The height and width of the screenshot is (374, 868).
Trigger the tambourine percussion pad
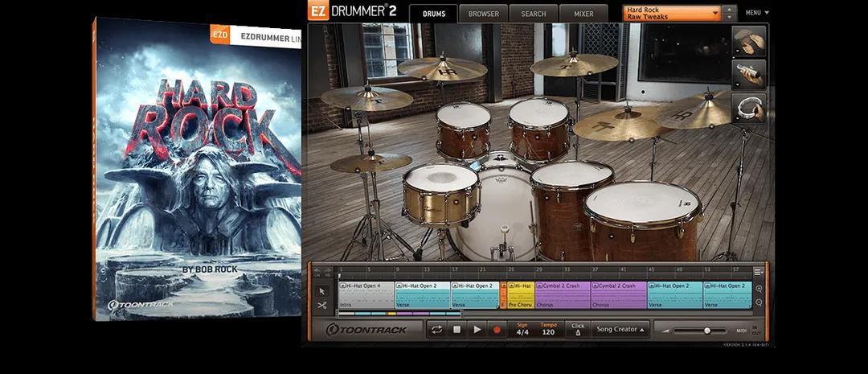pyautogui.click(x=750, y=108)
